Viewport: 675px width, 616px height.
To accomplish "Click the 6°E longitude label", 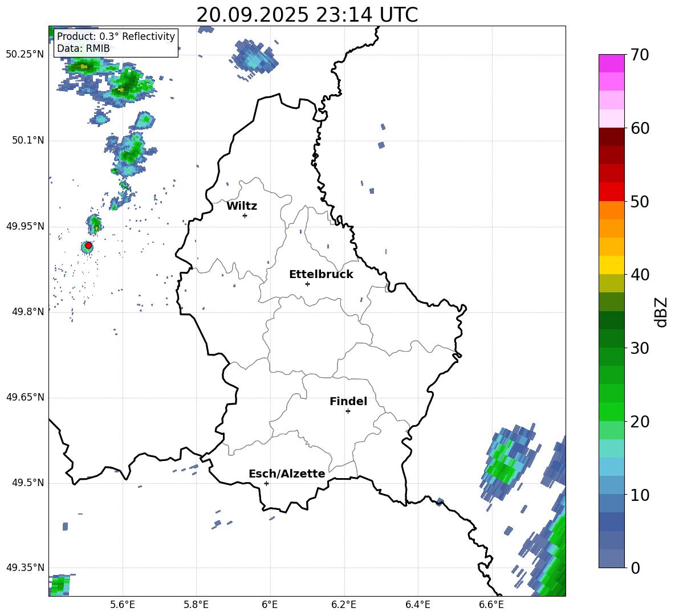I will [x=270, y=605].
